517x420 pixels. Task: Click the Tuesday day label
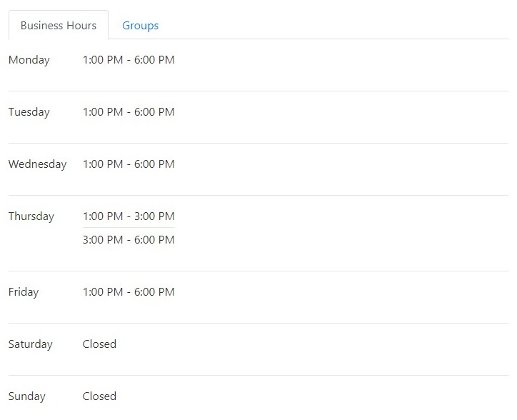(29, 112)
